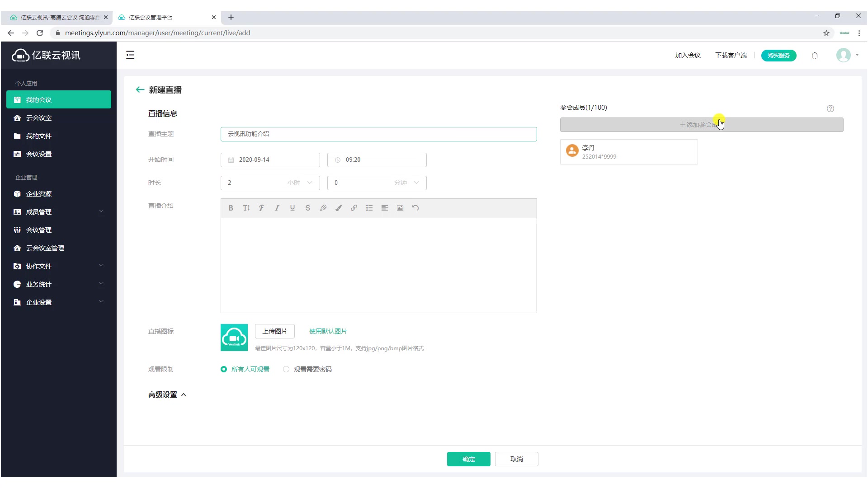Click 上传图片 button
The height and width of the screenshot is (488, 868).
point(274,331)
